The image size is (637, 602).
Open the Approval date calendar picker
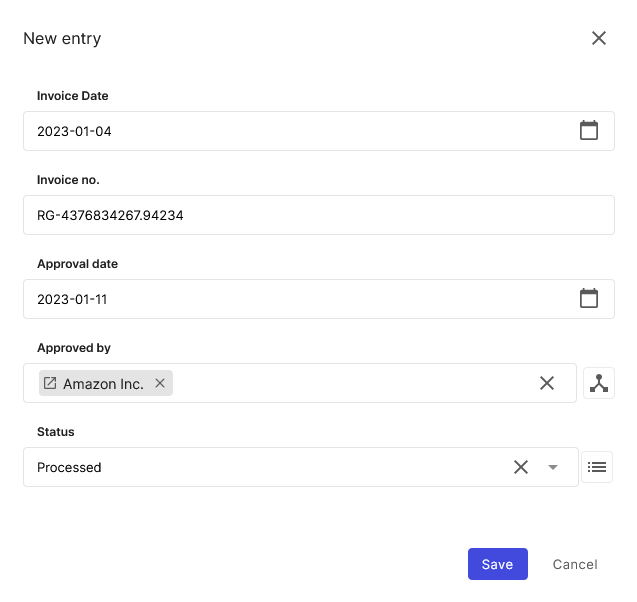[589, 299]
